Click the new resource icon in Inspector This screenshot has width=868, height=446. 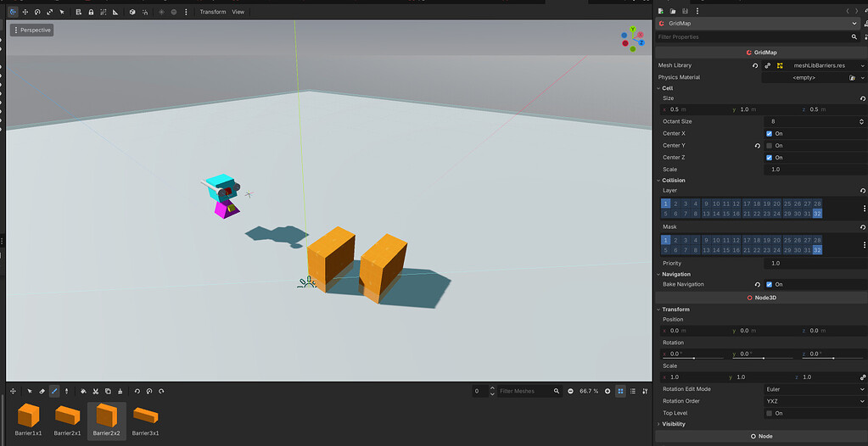coord(660,11)
